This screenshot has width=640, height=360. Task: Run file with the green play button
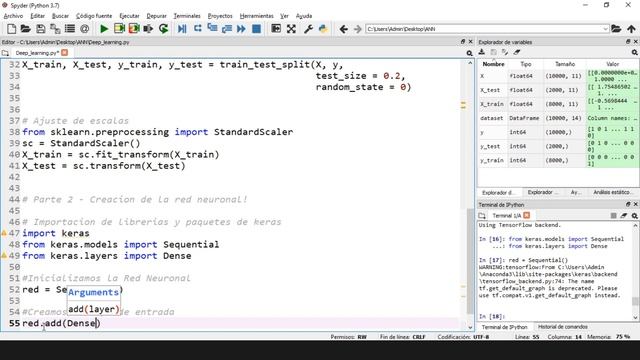click(x=104, y=29)
